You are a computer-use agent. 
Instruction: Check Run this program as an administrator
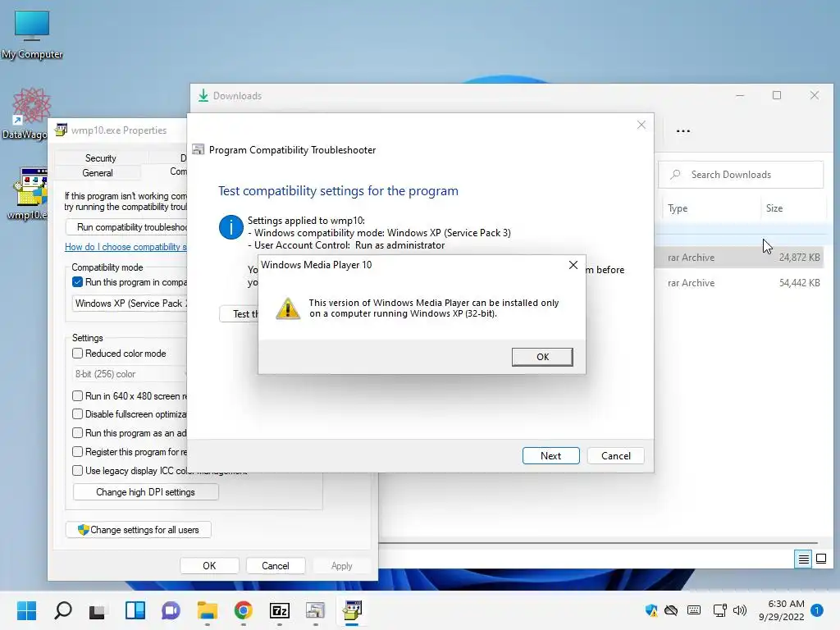point(78,433)
